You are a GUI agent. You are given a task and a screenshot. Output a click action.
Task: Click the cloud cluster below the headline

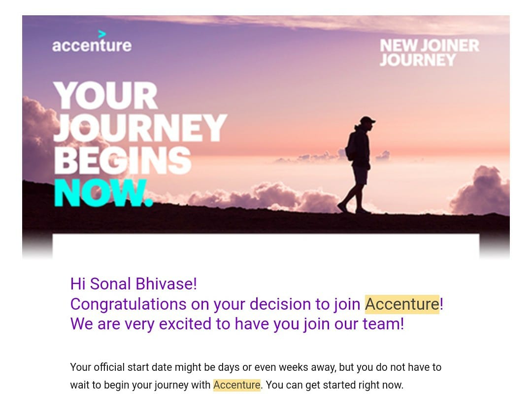tap(261, 197)
